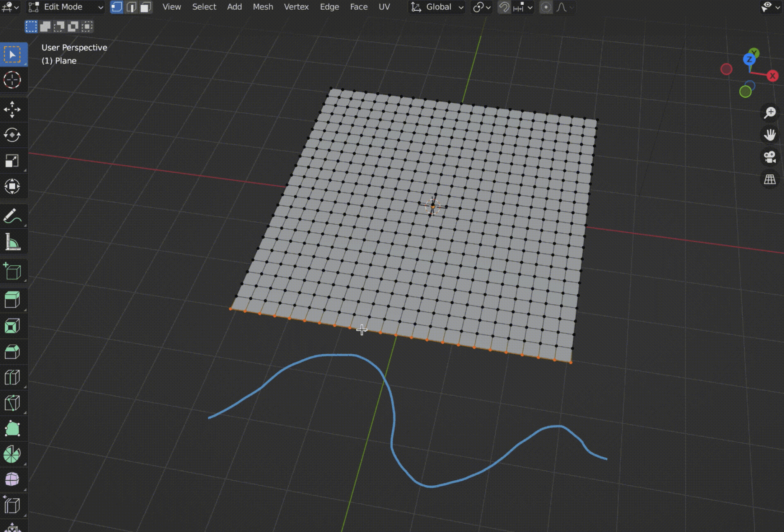Click the red X axis on the navigation gizmo
The width and height of the screenshot is (784, 532).
click(x=773, y=76)
